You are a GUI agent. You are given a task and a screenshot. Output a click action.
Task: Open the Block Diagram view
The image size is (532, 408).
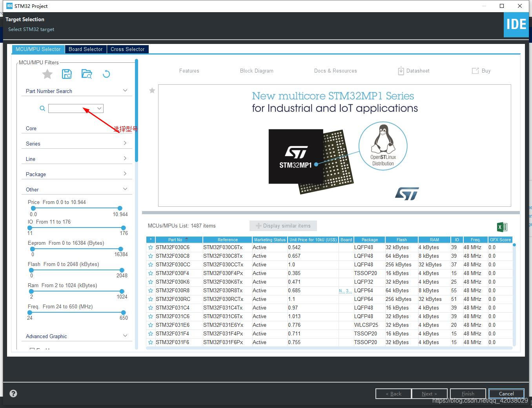pyautogui.click(x=257, y=71)
